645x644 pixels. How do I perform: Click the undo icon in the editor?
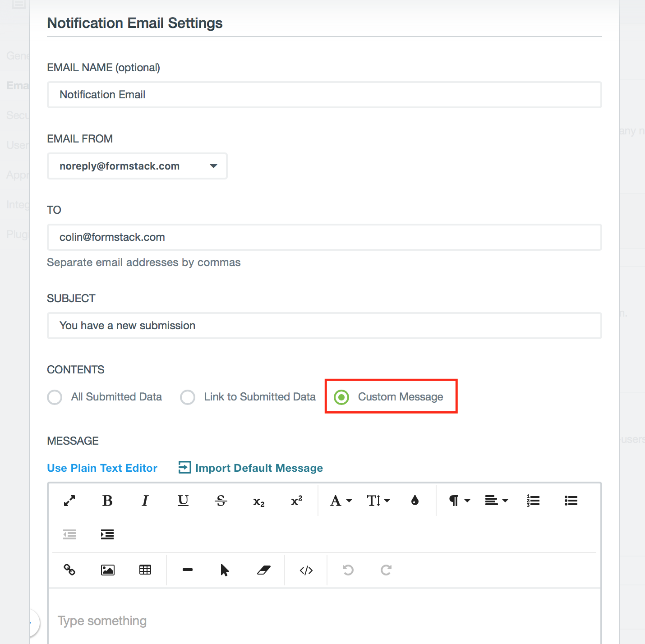click(x=347, y=570)
